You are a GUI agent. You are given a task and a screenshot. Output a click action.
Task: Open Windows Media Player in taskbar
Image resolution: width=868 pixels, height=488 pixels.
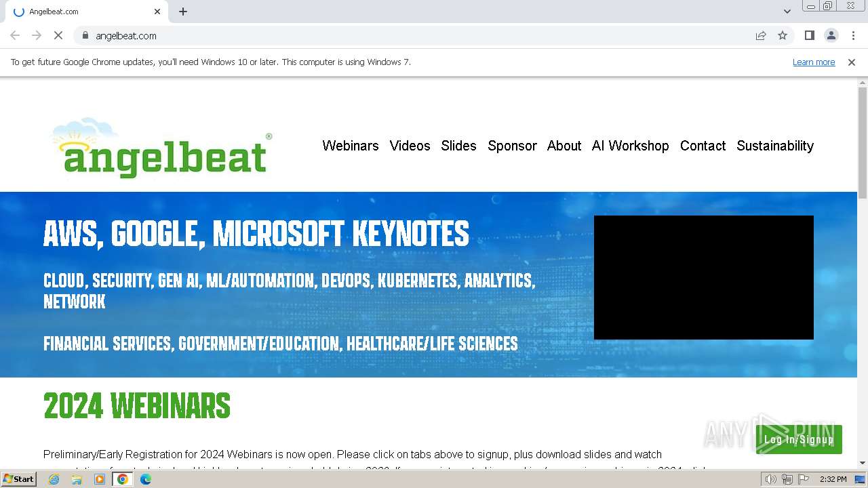(x=100, y=479)
